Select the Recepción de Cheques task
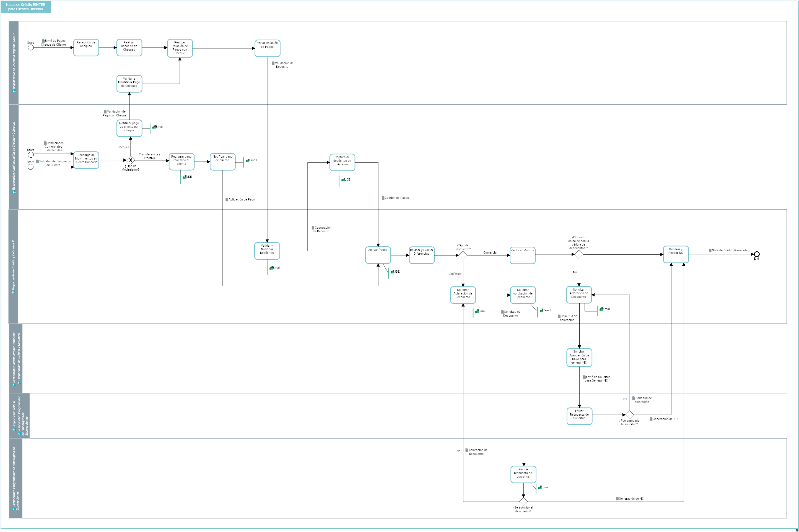This screenshot has width=799, height=532. [x=86, y=48]
